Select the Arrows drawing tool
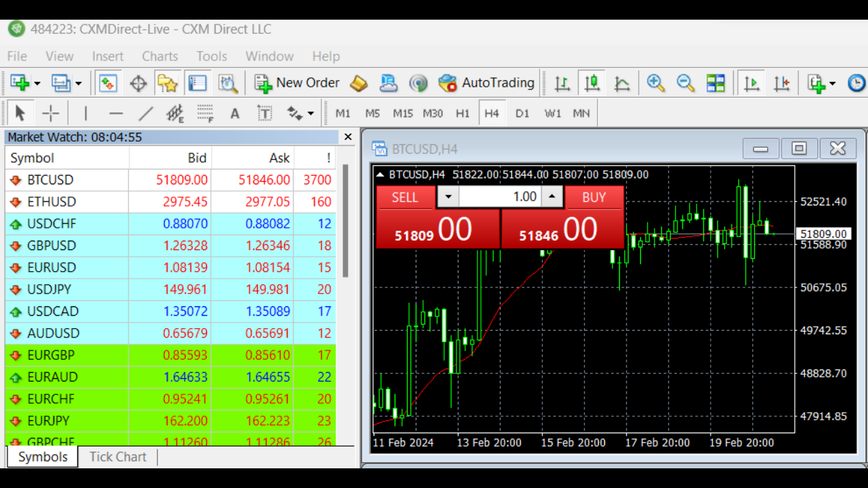 [x=295, y=113]
